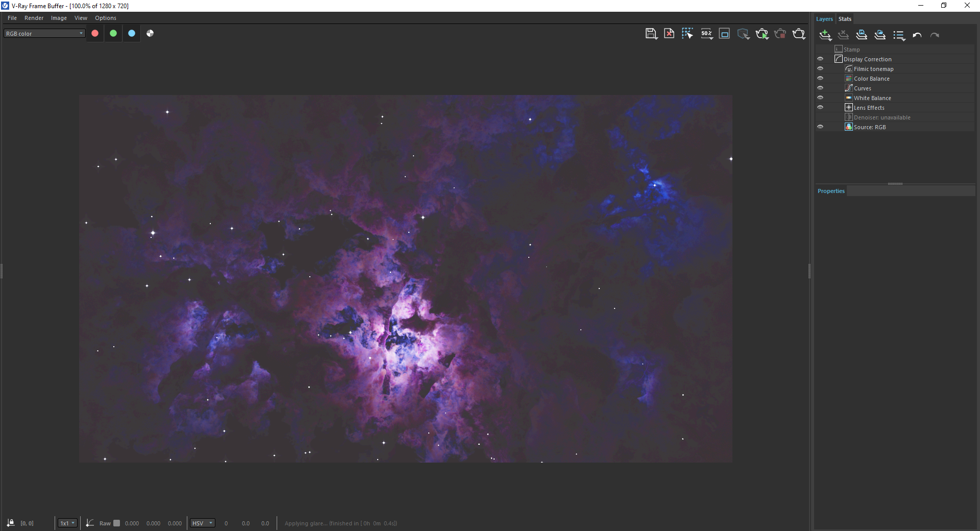Screen dimensions: 980x531
Task: Open the RGB color channel dropdown
Action: point(44,33)
